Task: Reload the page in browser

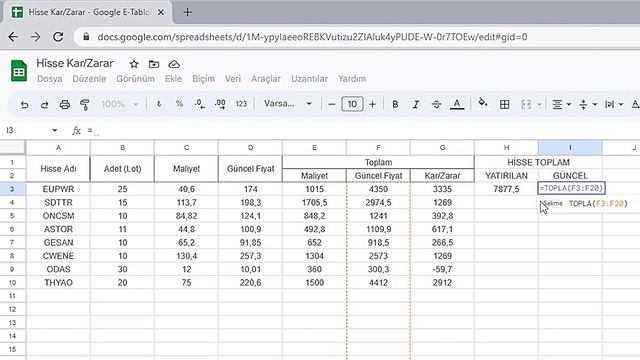Action: 58,37
